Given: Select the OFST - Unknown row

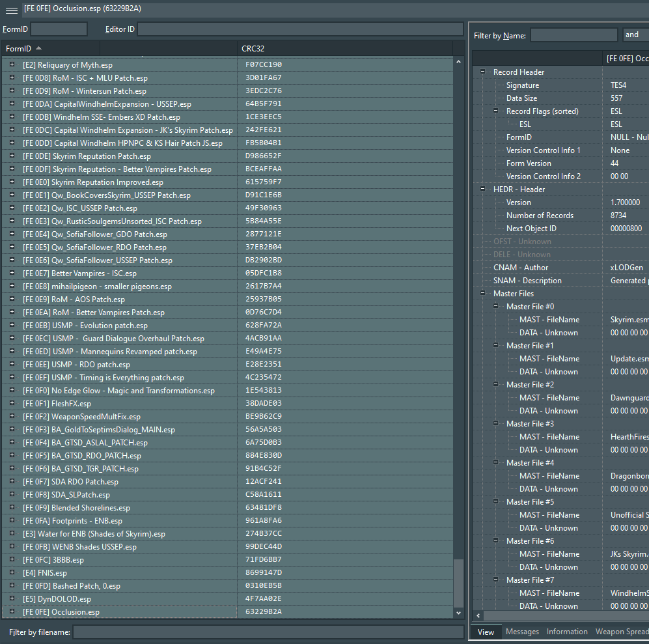Looking at the screenshot, I should coord(561,242).
